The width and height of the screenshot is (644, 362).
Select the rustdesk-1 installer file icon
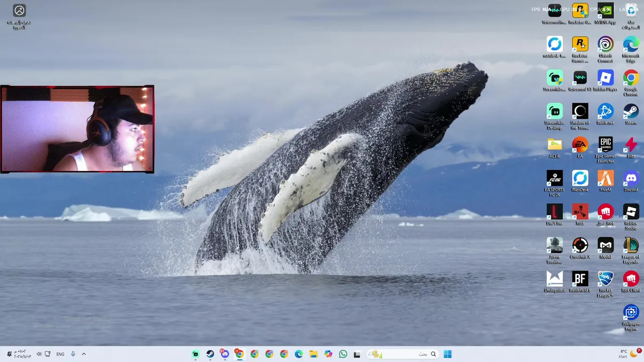(x=554, y=47)
